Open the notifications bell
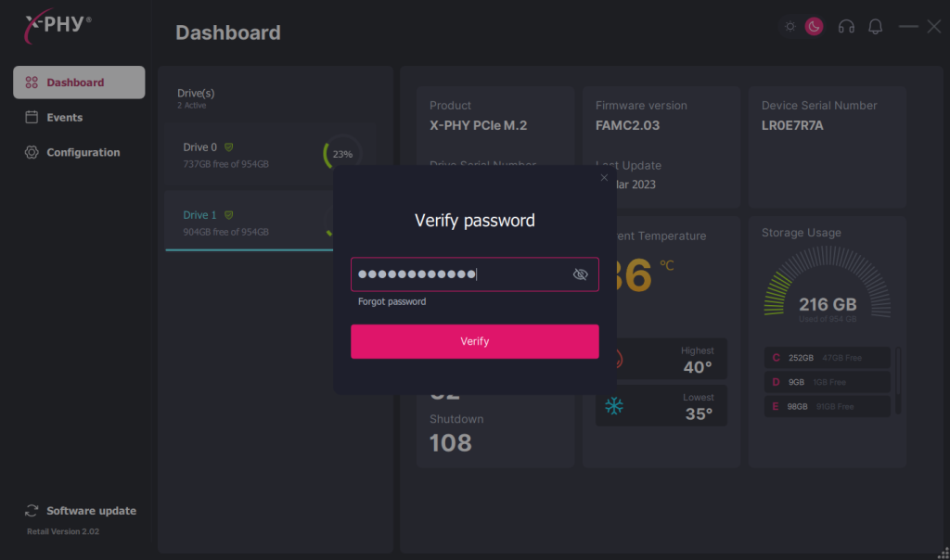 click(875, 27)
